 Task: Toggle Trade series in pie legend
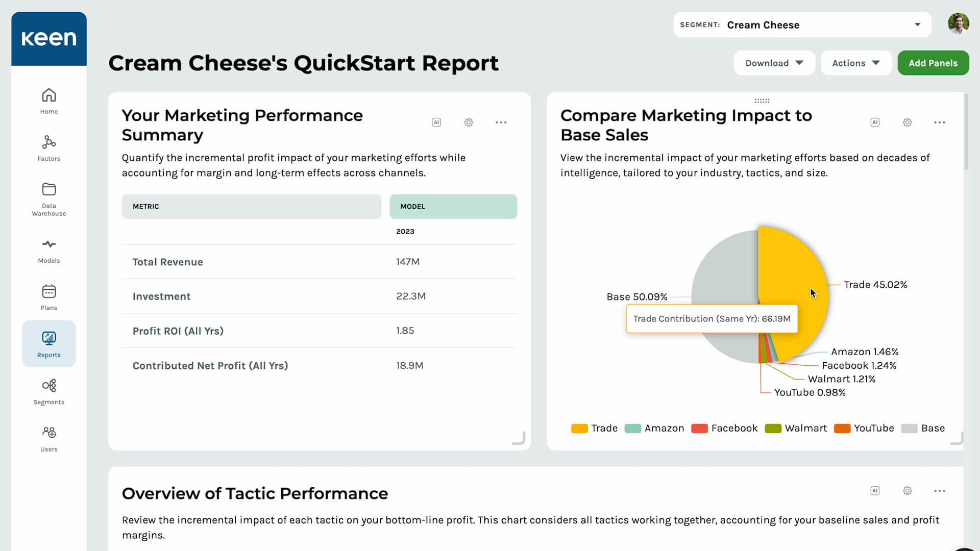click(594, 429)
